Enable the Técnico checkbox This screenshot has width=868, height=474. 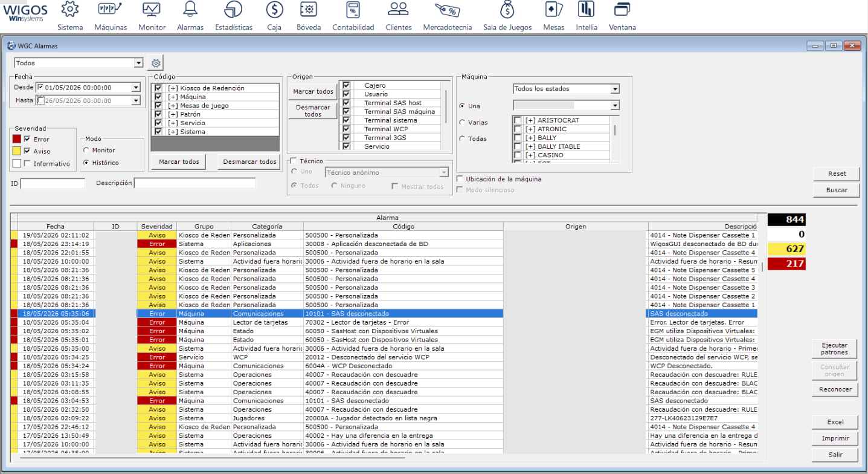(x=294, y=161)
